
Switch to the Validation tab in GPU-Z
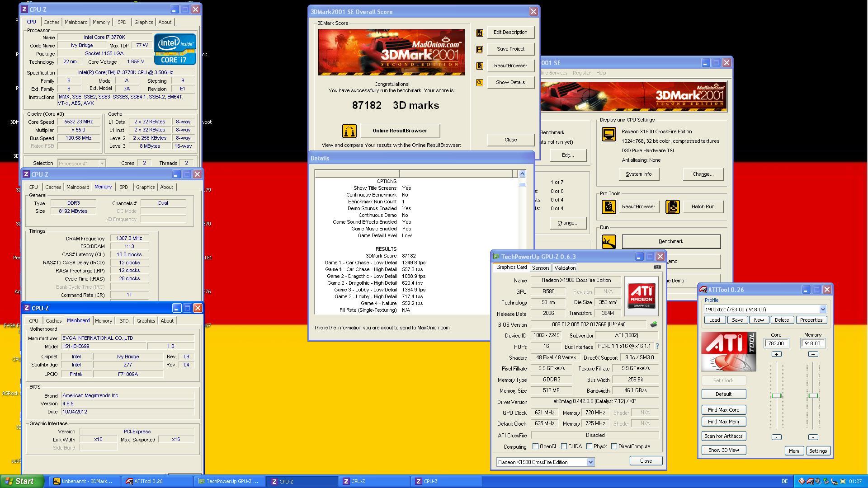pyautogui.click(x=565, y=268)
